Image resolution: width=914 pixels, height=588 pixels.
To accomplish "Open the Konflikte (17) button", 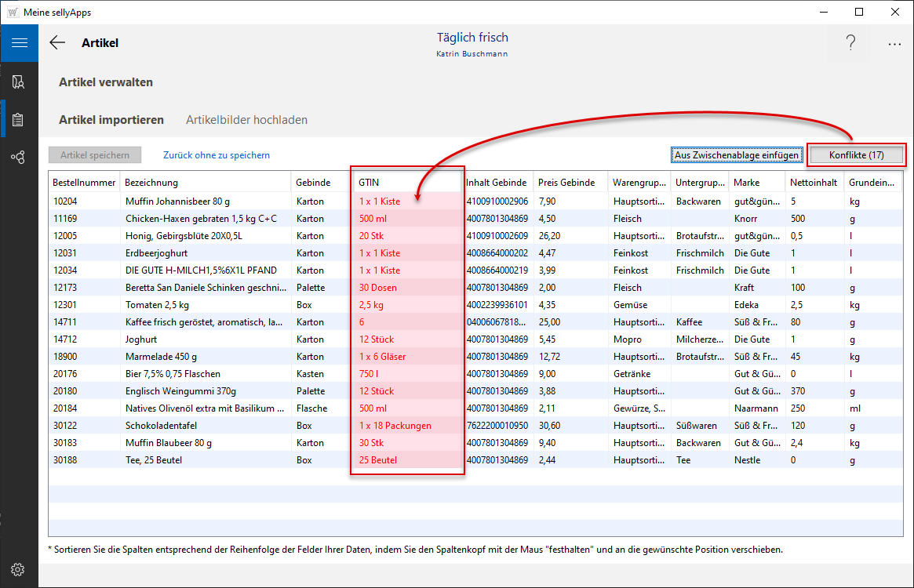I will point(856,155).
